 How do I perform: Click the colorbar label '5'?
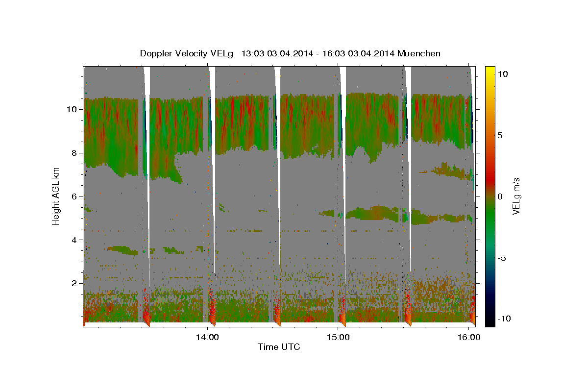click(501, 135)
